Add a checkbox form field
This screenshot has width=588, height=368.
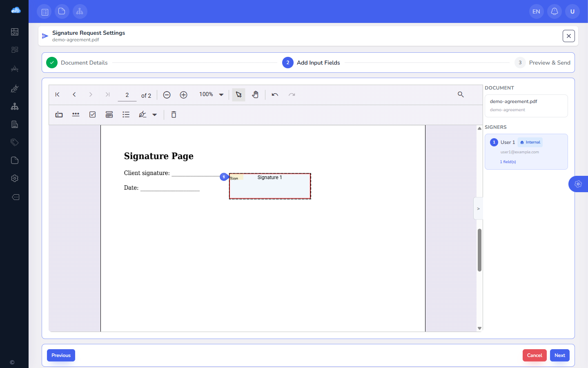(93, 115)
